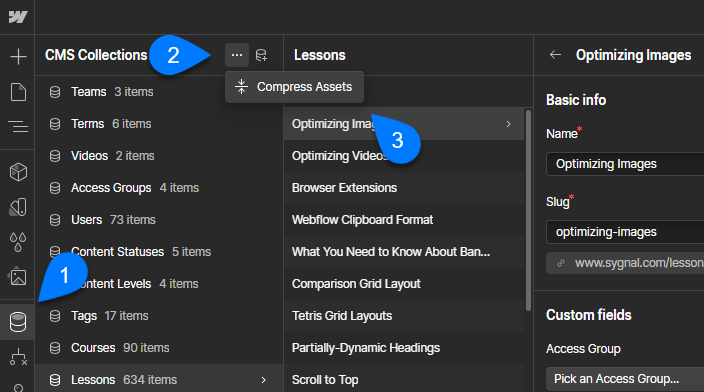Click the link icon beside the URL
Image resolution: width=704 pixels, height=392 pixels.
(560, 263)
